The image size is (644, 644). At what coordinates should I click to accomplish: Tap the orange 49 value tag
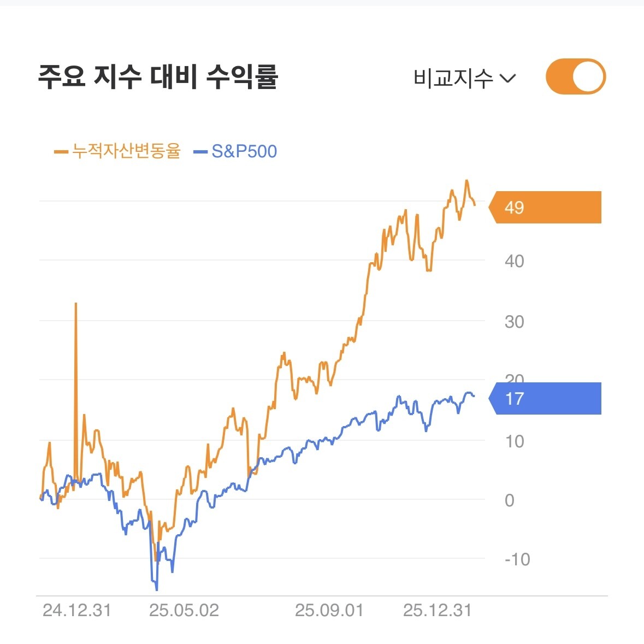545,208
